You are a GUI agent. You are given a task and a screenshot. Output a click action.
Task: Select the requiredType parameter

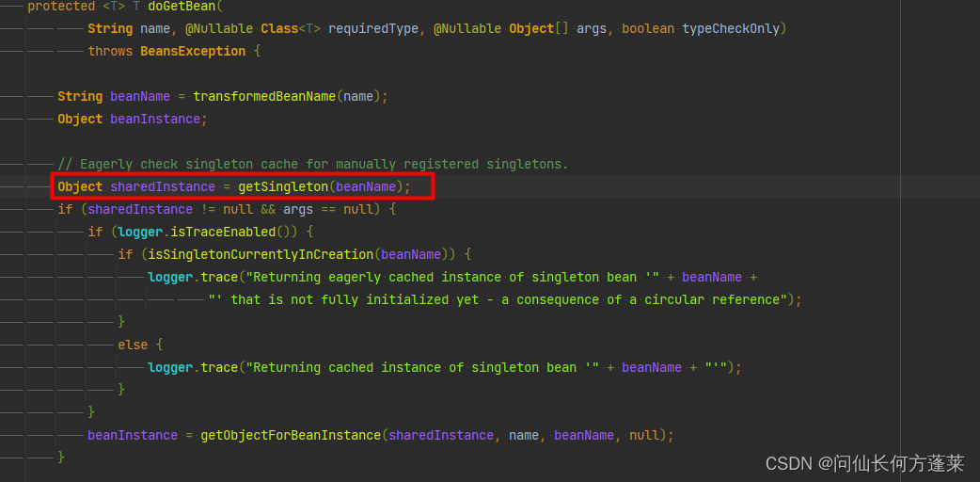373,29
